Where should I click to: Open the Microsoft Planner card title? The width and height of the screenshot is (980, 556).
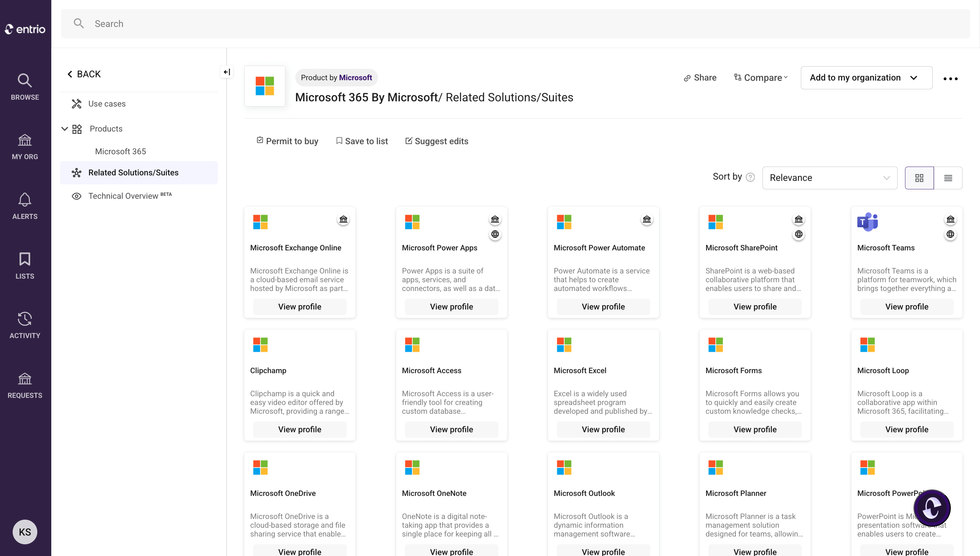pyautogui.click(x=736, y=493)
